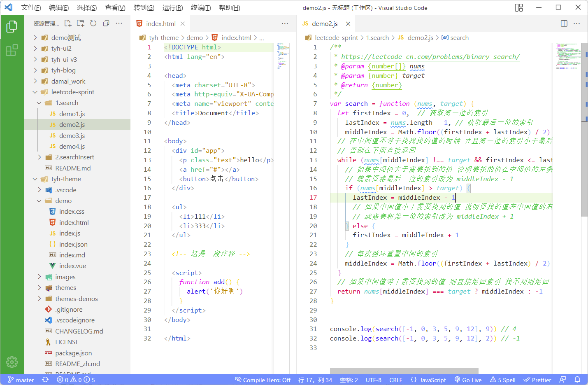The width and height of the screenshot is (588, 385).
Task: Toggle Compile Hero: Off status
Action: (263, 380)
